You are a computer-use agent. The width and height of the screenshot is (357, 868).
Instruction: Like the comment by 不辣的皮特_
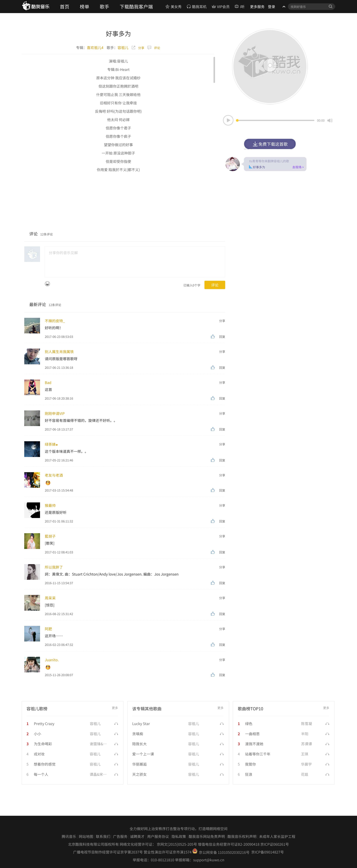[x=213, y=336]
